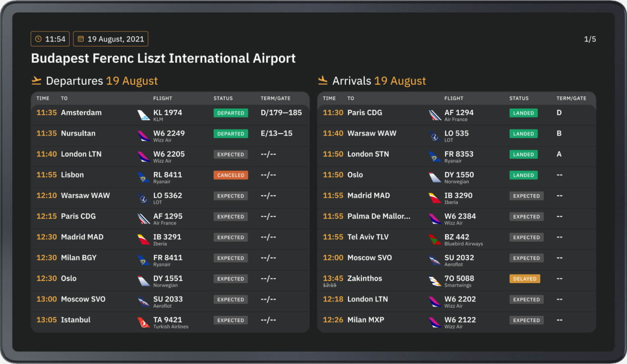Click the Ryanair logo on flight FR 8353

pyautogui.click(x=434, y=156)
